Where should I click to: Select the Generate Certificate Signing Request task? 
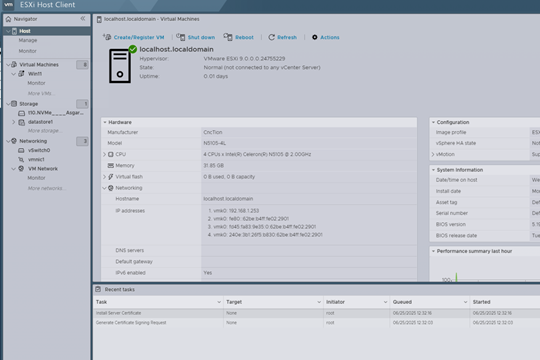[316, 323]
